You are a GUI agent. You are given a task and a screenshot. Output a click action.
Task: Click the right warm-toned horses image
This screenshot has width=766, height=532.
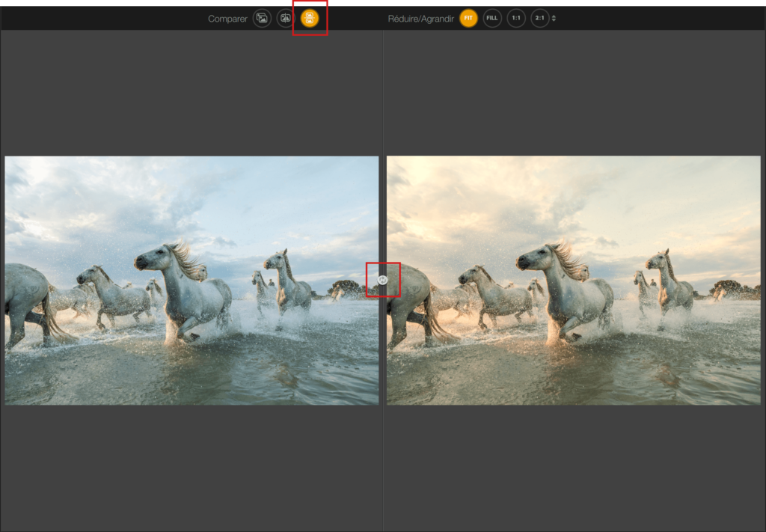pyautogui.click(x=574, y=281)
